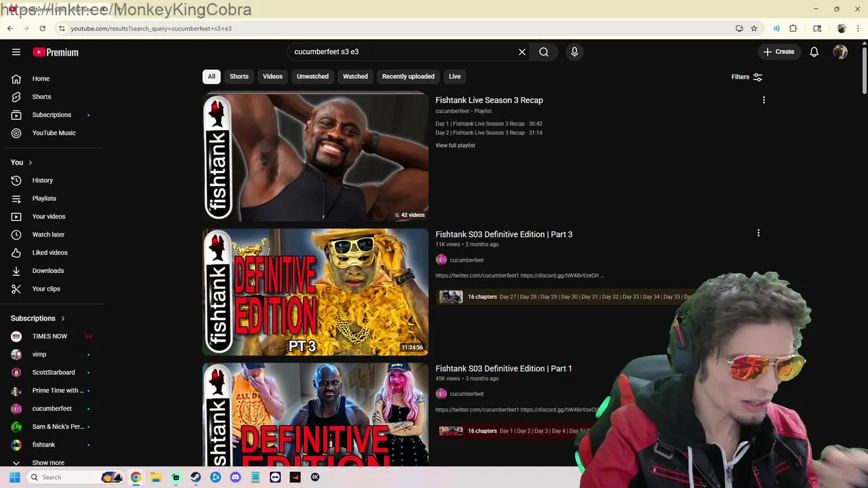Open the Windows Start menu
This screenshot has width=868, height=488.
pyautogui.click(x=14, y=477)
